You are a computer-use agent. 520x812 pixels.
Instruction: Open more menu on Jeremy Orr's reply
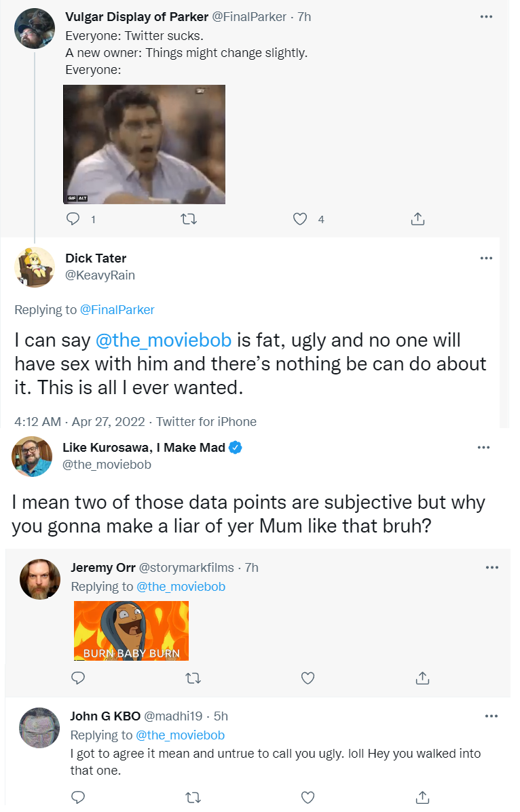point(492,568)
